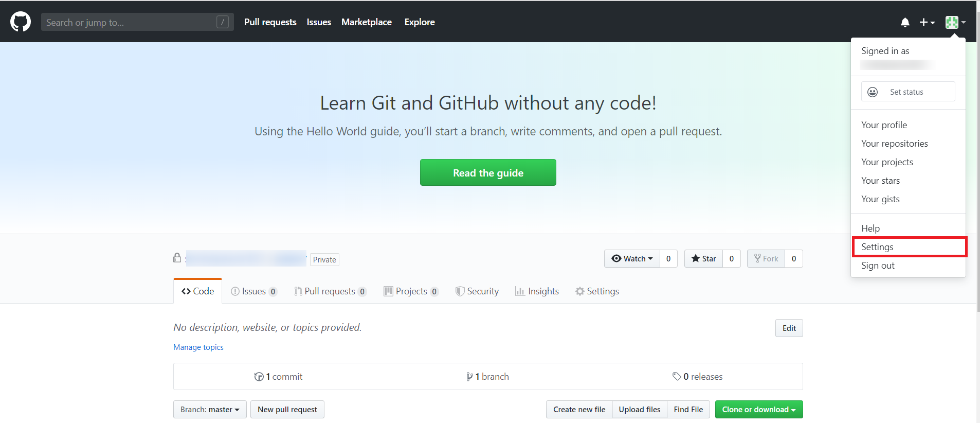View the 1 commit link

(x=278, y=377)
